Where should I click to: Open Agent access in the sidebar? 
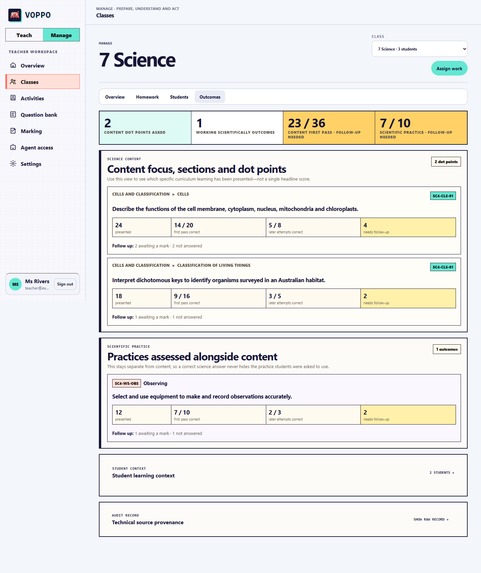tap(43, 147)
